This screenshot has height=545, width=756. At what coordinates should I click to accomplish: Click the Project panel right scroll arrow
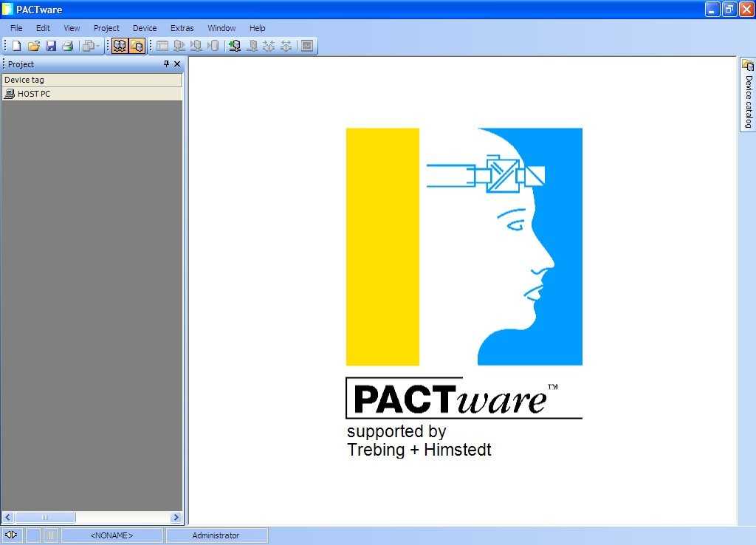pyautogui.click(x=176, y=518)
